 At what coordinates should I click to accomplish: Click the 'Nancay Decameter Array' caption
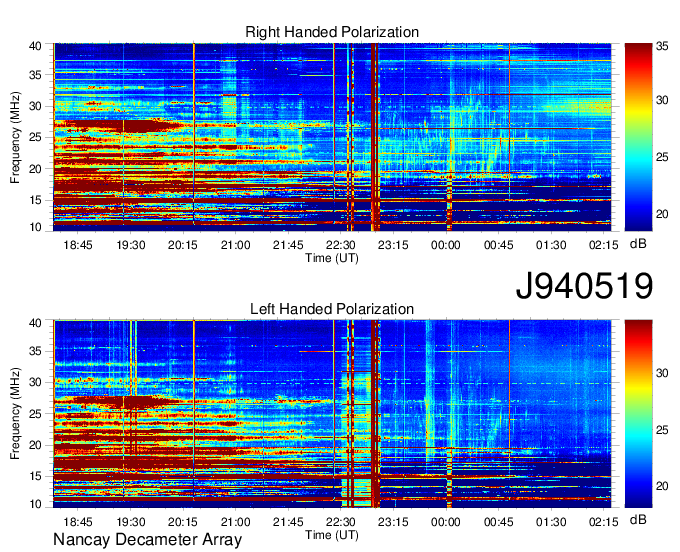pyautogui.click(x=147, y=539)
